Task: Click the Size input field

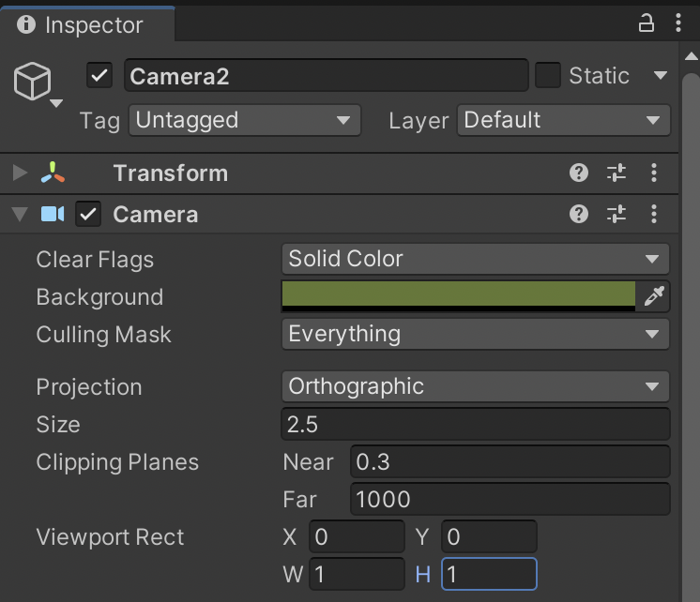Action: [475, 425]
